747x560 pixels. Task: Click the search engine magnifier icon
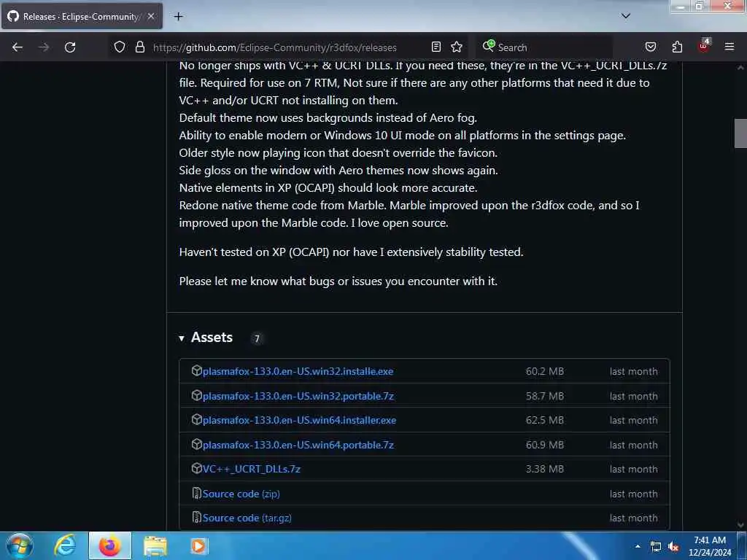488,46
